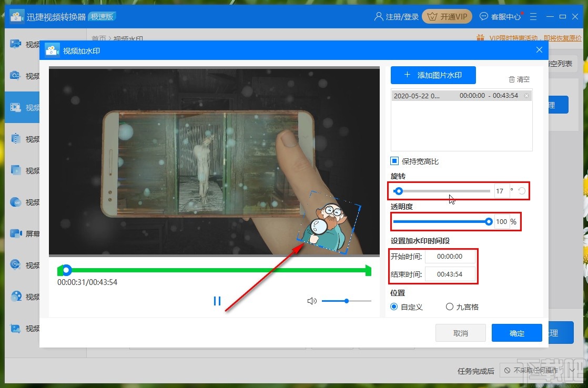Click the reset rotation circular arrow icon
Screen dimensions: 588x388
click(x=522, y=191)
